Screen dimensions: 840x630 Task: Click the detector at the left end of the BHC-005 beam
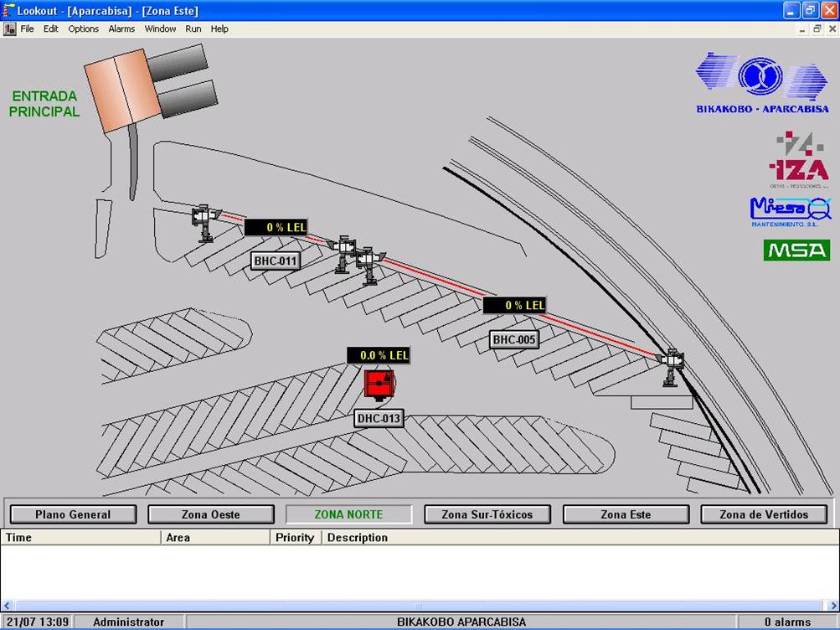point(370,266)
